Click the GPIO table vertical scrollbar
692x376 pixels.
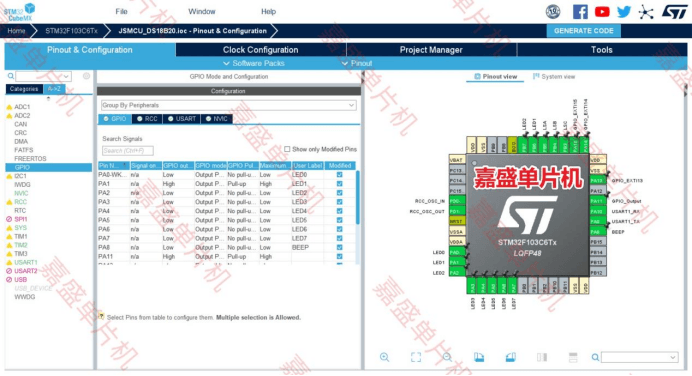(357, 198)
